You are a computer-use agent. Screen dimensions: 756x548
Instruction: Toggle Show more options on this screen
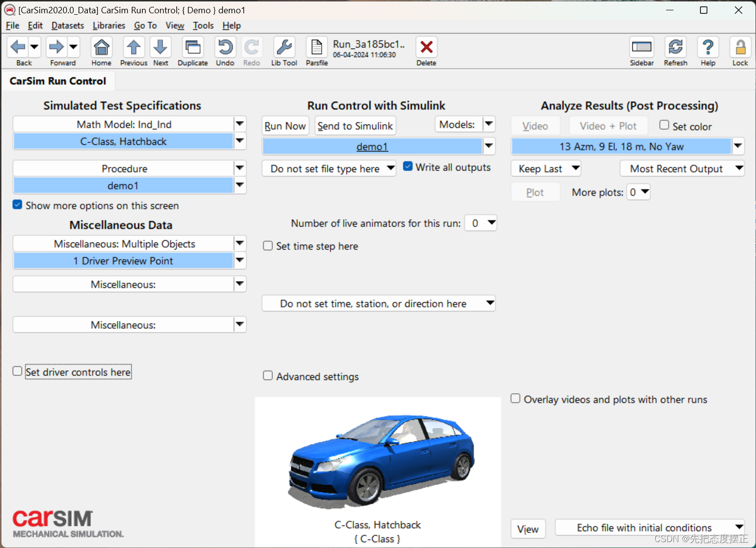coord(17,205)
